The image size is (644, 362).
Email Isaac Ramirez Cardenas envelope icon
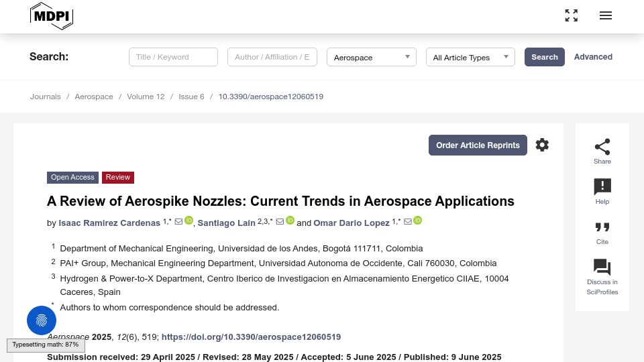178,222
